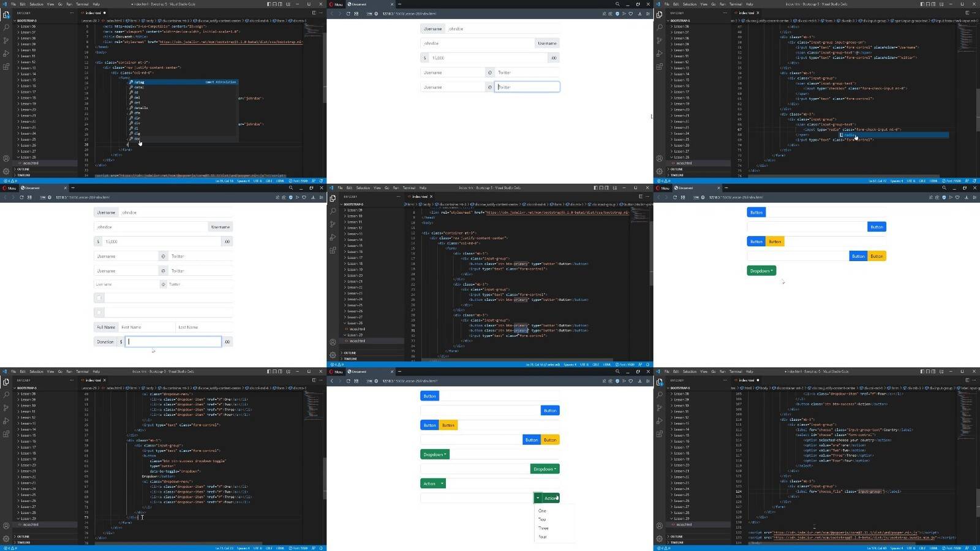Click right-aligned yellow Button in browser with open Action menu
980x551 pixels.
551,439
